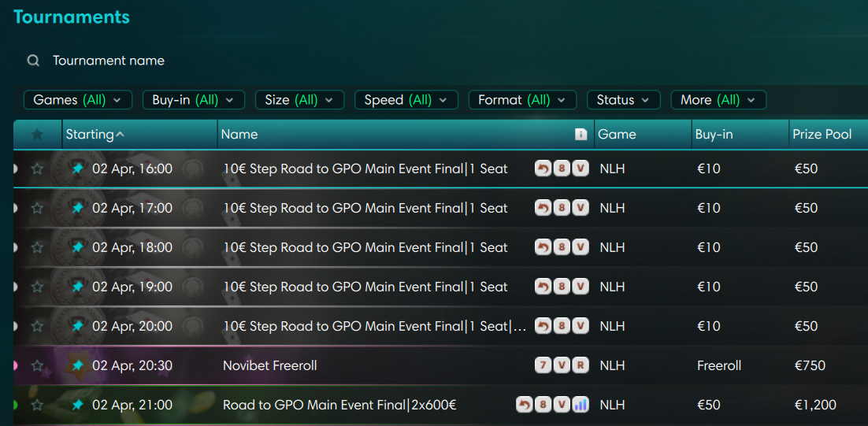This screenshot has height=426, width=868.
Task: Open the Speed (All) dropdown
Action: click(406, 100)
